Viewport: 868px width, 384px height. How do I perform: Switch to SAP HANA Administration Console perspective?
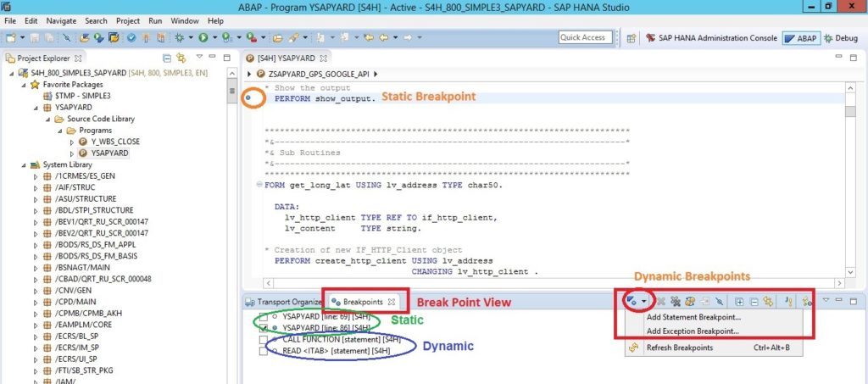[711, 38]
